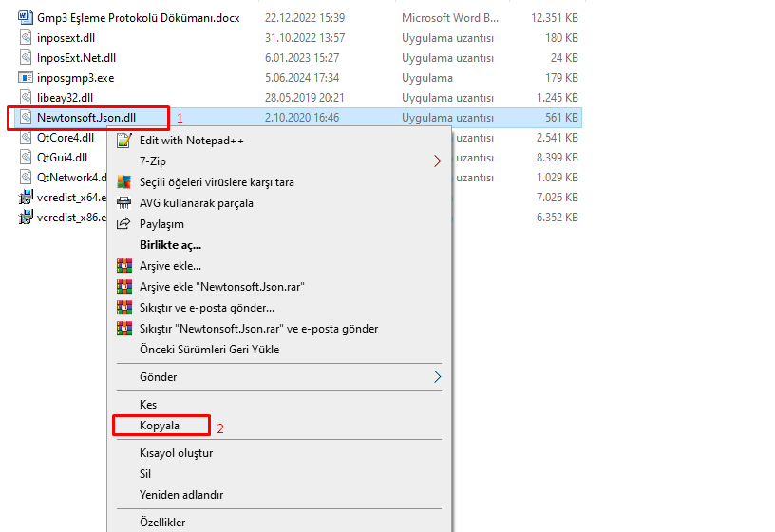Click the date '2.10.2020 16:46'
The height and width of the screenshot is (532, 775).
[x=302, y=118]
